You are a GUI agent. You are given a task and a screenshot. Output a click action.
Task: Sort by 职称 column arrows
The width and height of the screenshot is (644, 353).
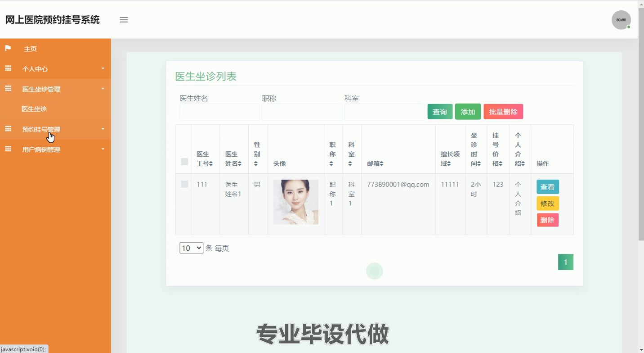pos(331,163)
